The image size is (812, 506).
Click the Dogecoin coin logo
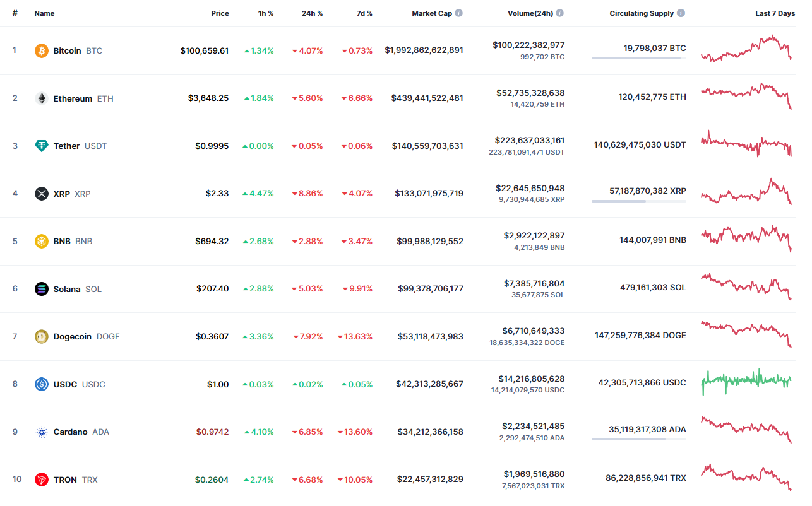point(42,336)
